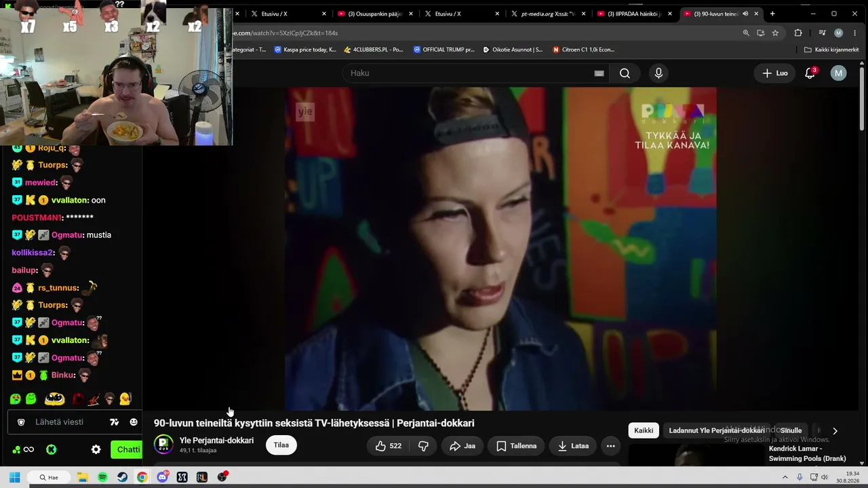Screen dimensions: 868x488
Task: Open chat settings gear icon
Action: [96, 449]
